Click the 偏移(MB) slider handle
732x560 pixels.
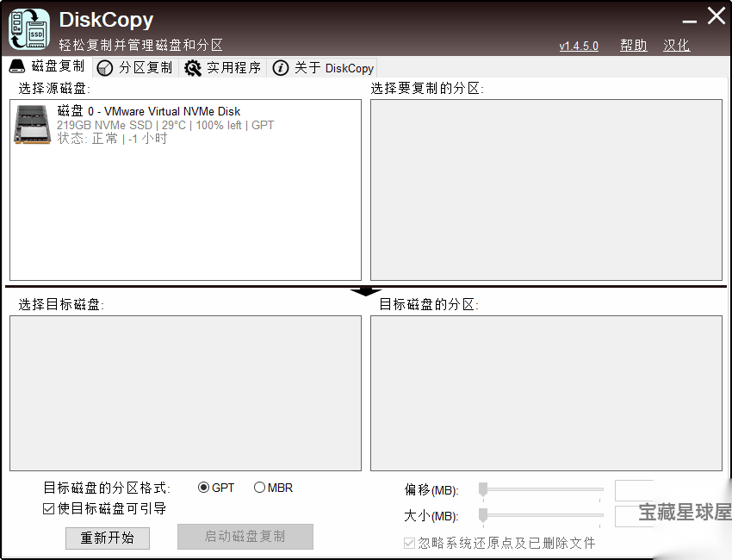(x=483, y=489)
